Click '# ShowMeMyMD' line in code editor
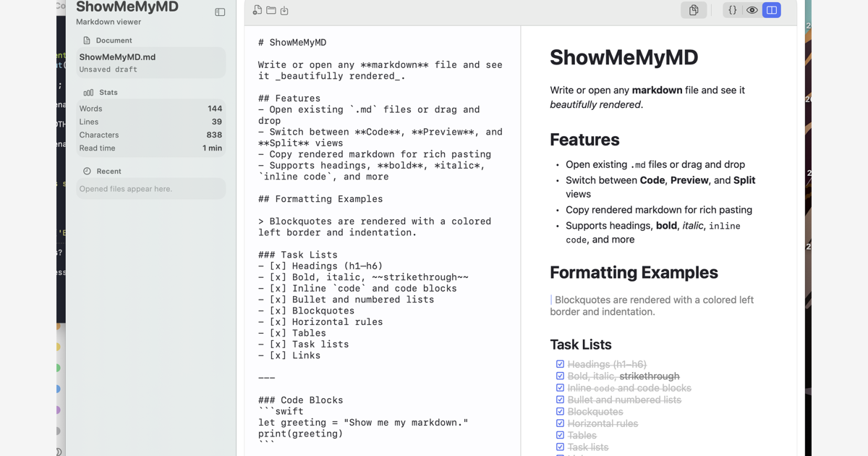The image size is (868, 456). [x=292, y=43]
